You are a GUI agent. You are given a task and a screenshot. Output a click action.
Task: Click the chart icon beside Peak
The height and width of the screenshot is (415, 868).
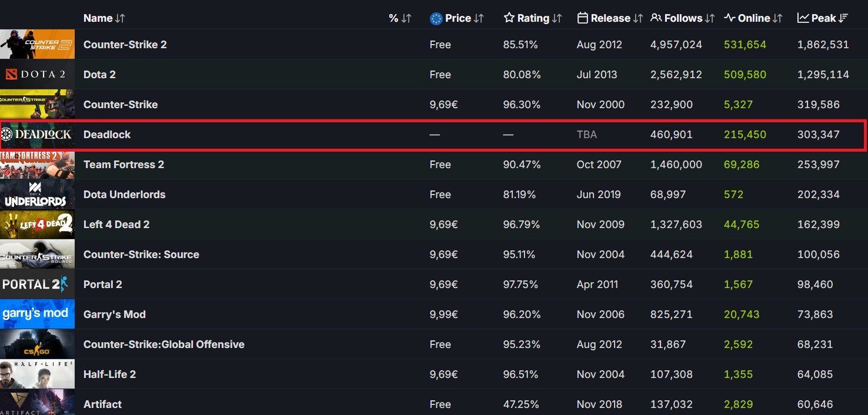coord(803,18)
